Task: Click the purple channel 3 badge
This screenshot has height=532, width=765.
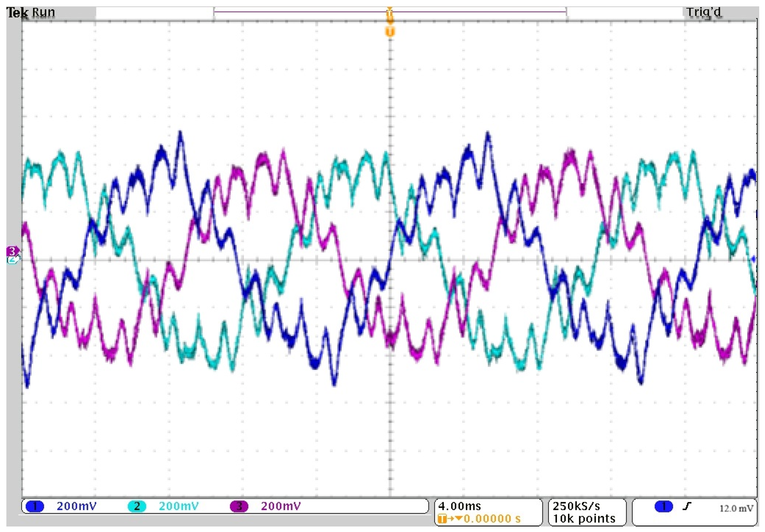Action: [x=239, y=506]
